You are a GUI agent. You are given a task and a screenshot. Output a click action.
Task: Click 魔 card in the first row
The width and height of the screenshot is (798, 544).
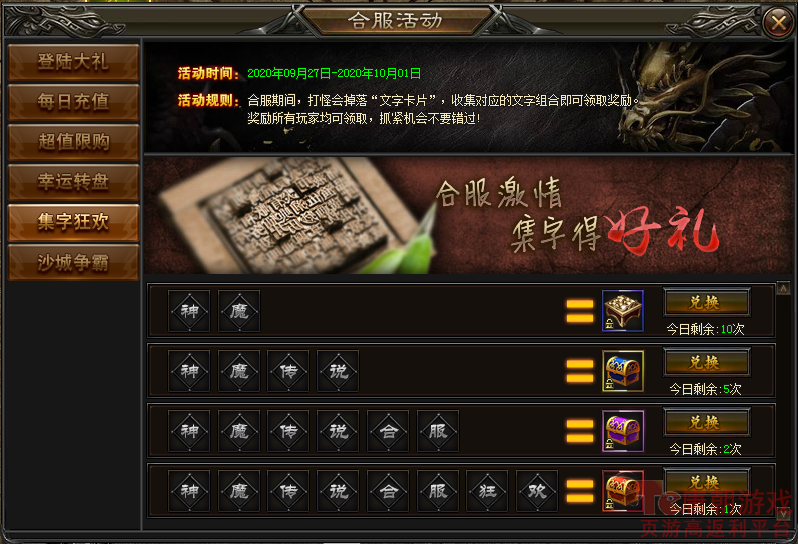(x=239, y=311)
